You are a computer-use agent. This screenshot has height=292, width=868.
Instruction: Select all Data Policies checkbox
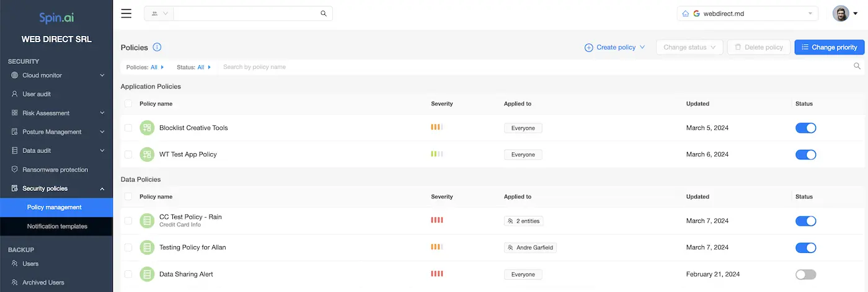tap(128, 197)
